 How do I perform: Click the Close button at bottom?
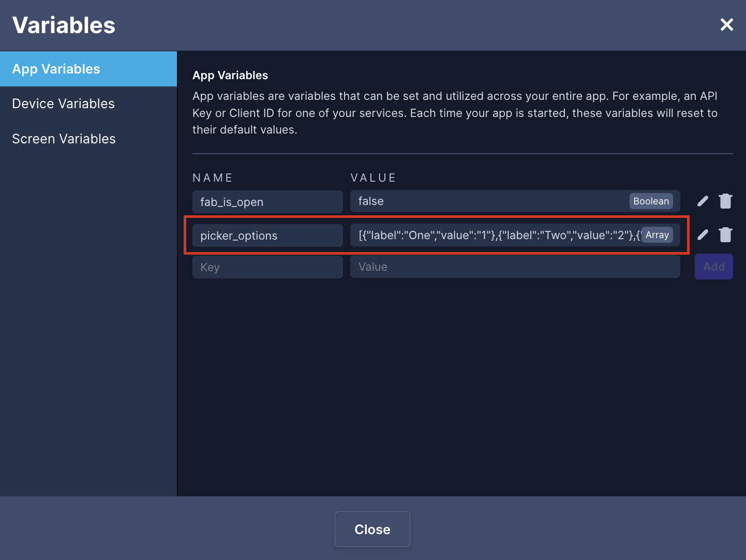click(372, 529)
